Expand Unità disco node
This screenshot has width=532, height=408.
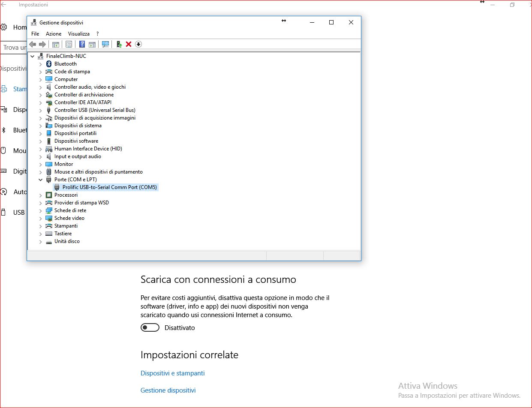[x=41, y=241]
